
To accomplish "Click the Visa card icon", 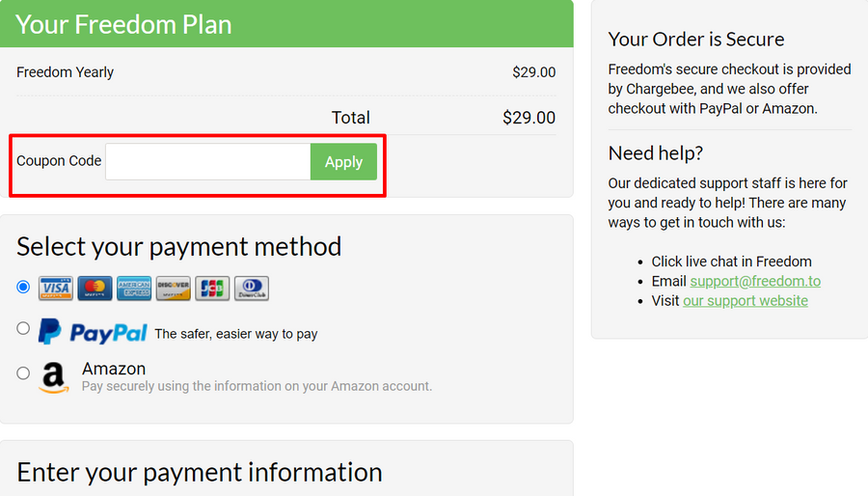I will pos(56,288).
